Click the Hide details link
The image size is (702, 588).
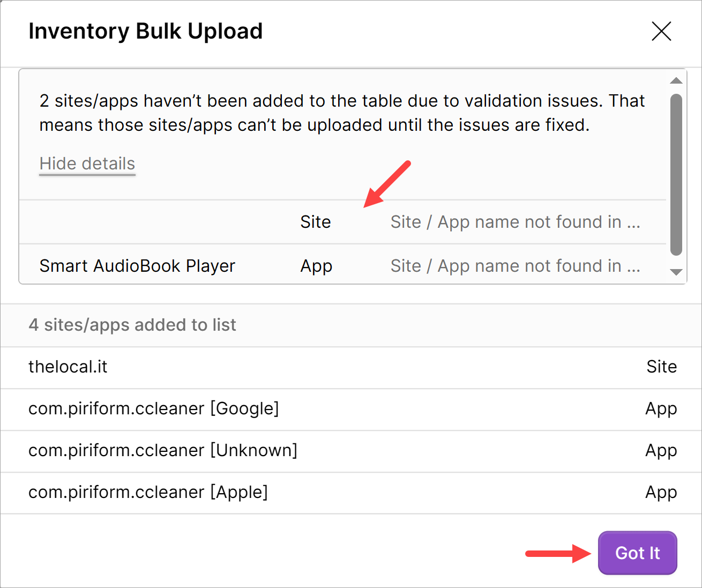point(87,163)
